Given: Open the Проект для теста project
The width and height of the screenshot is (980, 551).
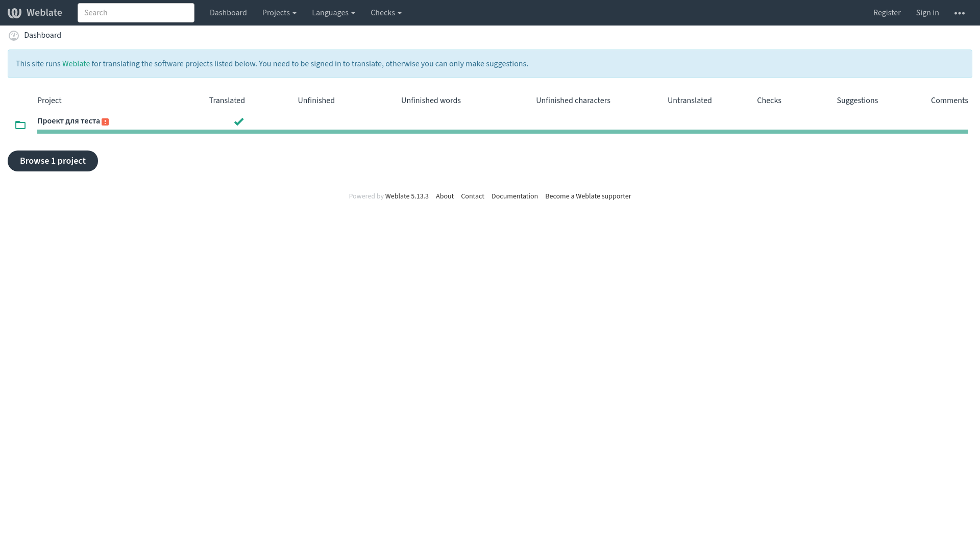Looking at the screenshot, I should (x=68, y=121).
